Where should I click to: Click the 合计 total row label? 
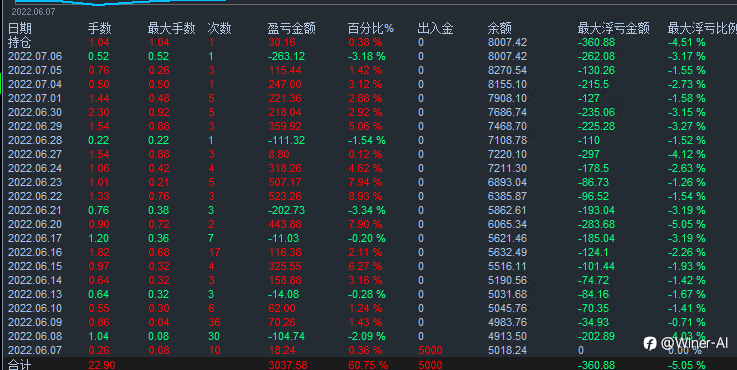tap(20, 365)
